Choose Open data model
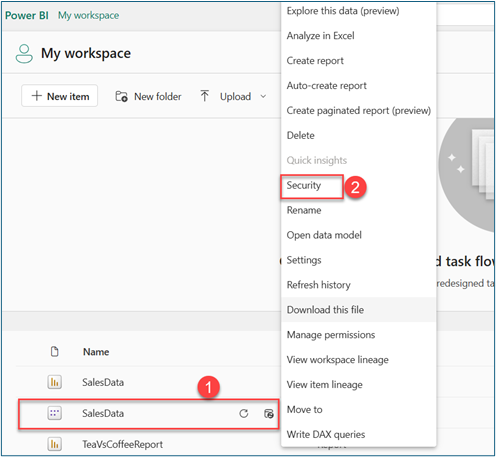The height and width of the screenshot is (457, 496). [x=324, y=235]
